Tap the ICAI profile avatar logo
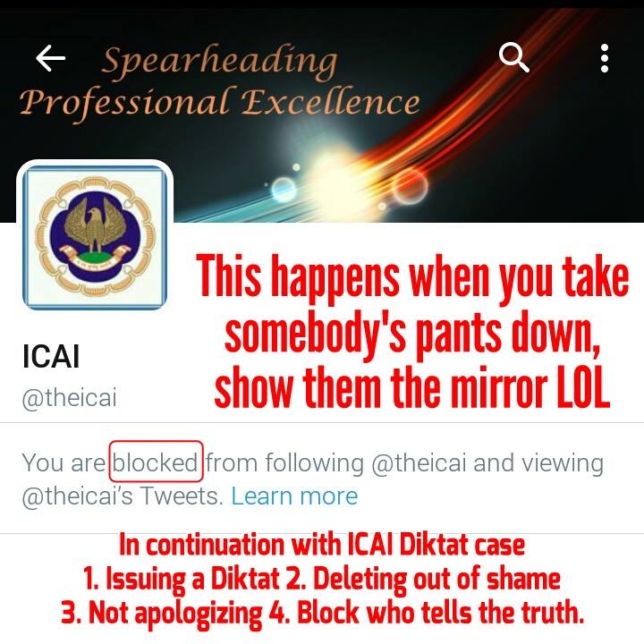 pos(95,237)
